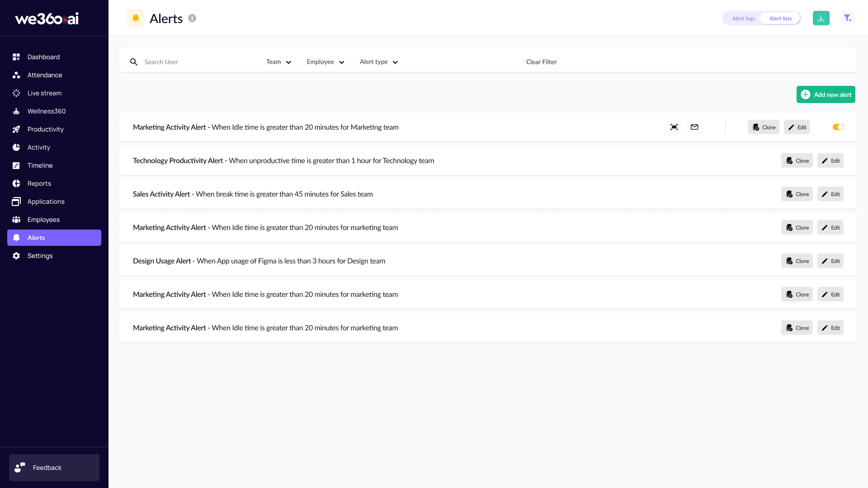Open the filter funnel icon in header
Image resolution: width=868 pixels, height=488 pixels.
(x=848, y=18)
